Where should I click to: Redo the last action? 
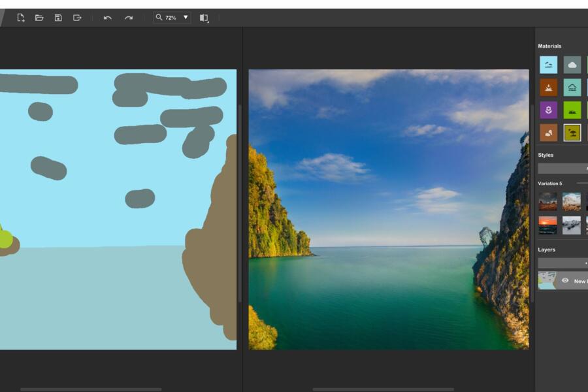(x=129, y=18)
